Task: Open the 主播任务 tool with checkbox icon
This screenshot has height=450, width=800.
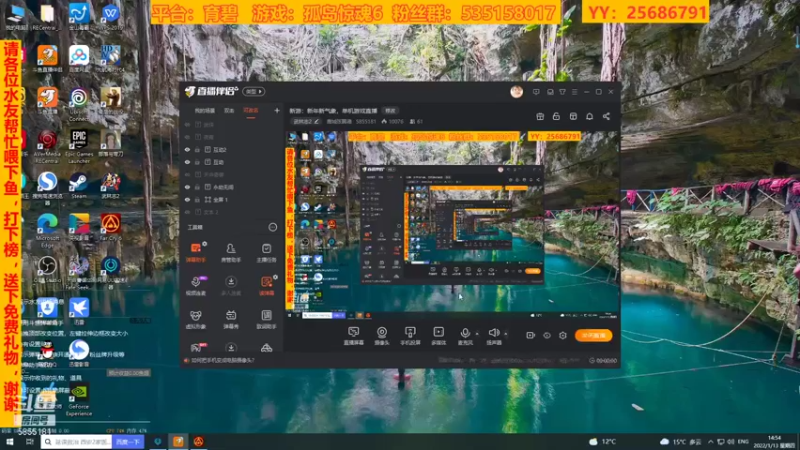Action: 266,253
